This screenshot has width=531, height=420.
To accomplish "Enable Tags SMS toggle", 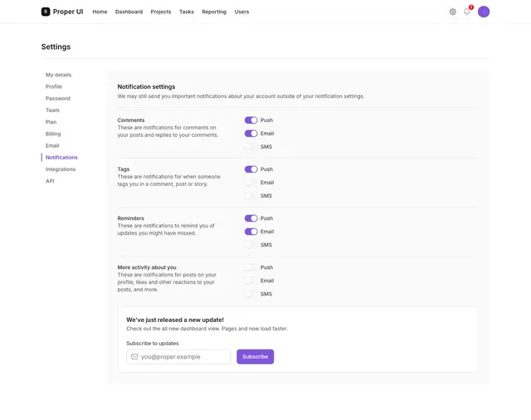I will click(251, 196).
